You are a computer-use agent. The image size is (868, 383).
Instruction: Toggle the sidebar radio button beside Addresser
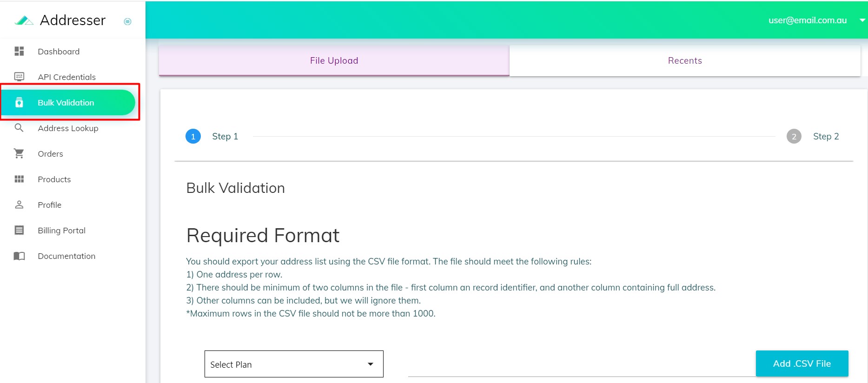127,21
